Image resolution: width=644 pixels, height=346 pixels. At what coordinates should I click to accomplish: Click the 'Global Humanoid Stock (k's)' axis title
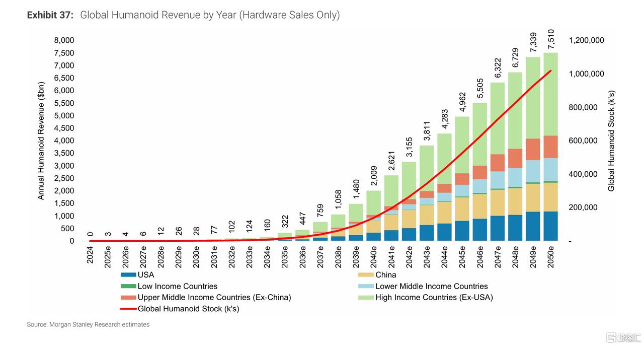click(x=611, y=141)
